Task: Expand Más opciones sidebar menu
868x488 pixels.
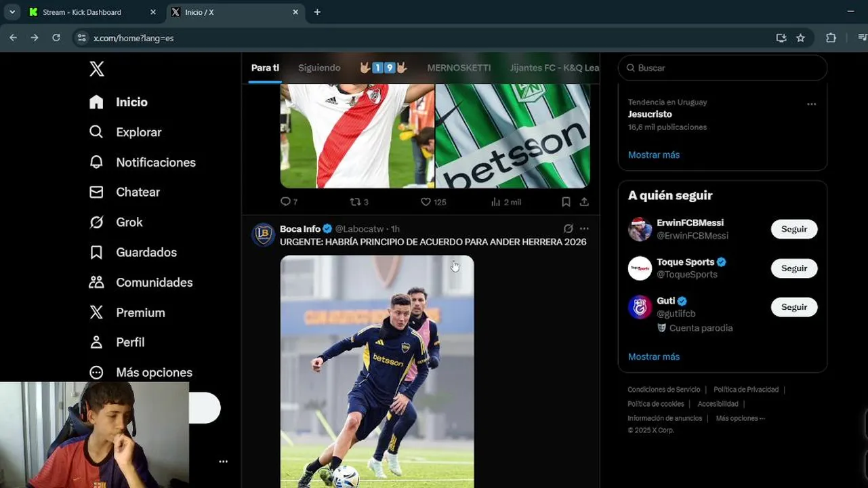Action: pyautogui.click(x=141, y=373)
